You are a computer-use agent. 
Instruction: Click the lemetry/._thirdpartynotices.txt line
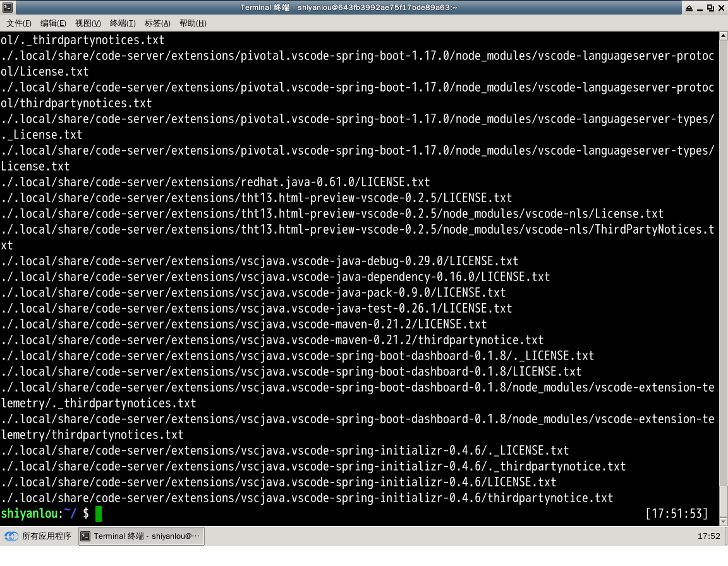[x=99, y=403]
